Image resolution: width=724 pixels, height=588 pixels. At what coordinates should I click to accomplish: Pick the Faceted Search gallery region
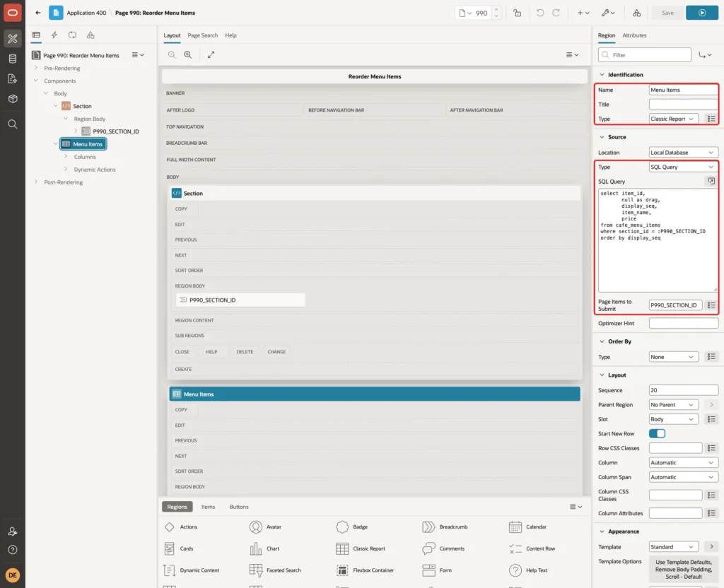tap(276, 570)
